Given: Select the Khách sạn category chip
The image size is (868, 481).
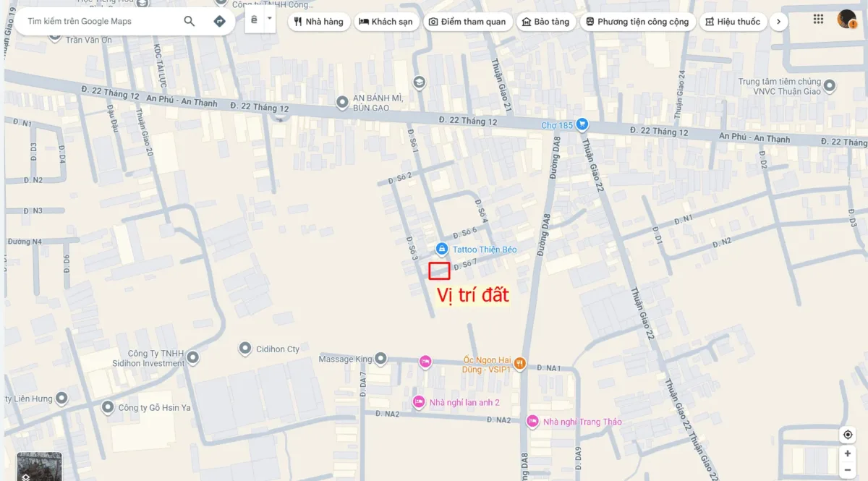Looking at the screenshot, I should [x=386, y=22].
